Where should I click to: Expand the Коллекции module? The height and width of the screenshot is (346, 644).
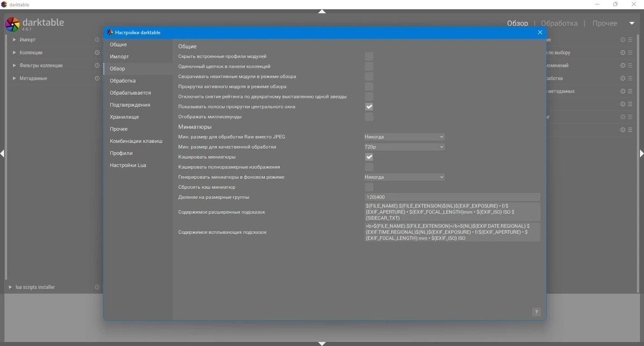[14, 53]
